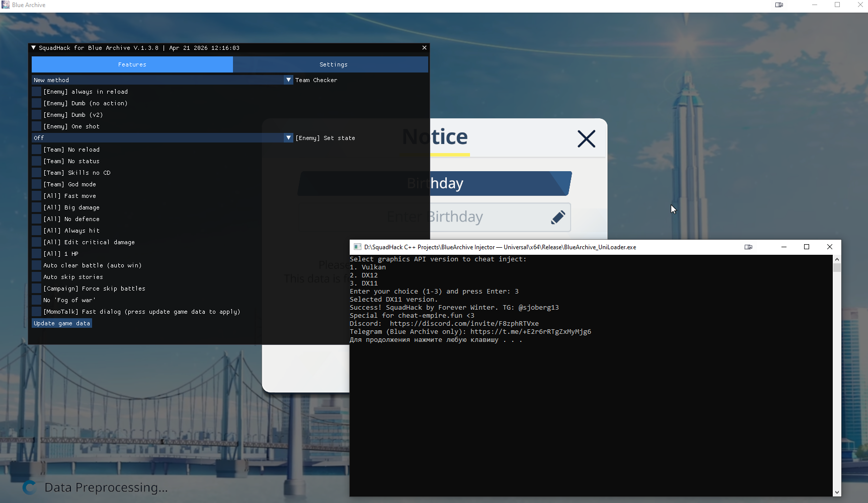Viewport: 868px width, 503px height.
Task: Click the Blue Archive app icon in title bar
Action: tap(6, 5)
